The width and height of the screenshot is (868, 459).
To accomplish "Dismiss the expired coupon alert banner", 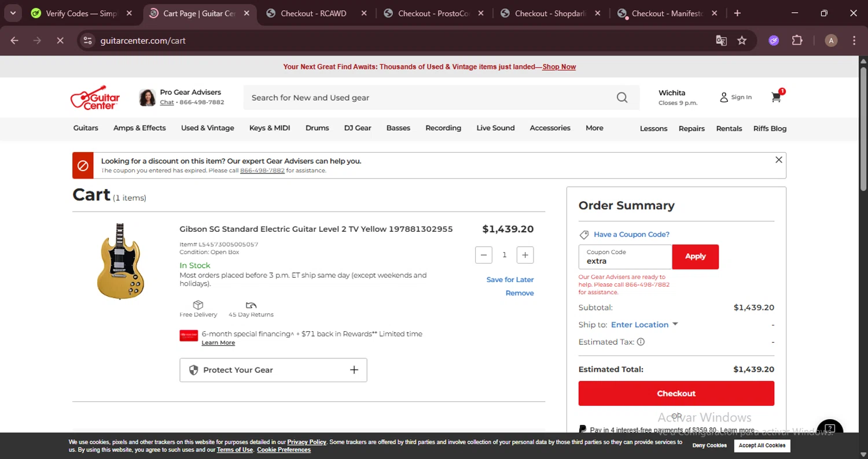I will point(779,160).
